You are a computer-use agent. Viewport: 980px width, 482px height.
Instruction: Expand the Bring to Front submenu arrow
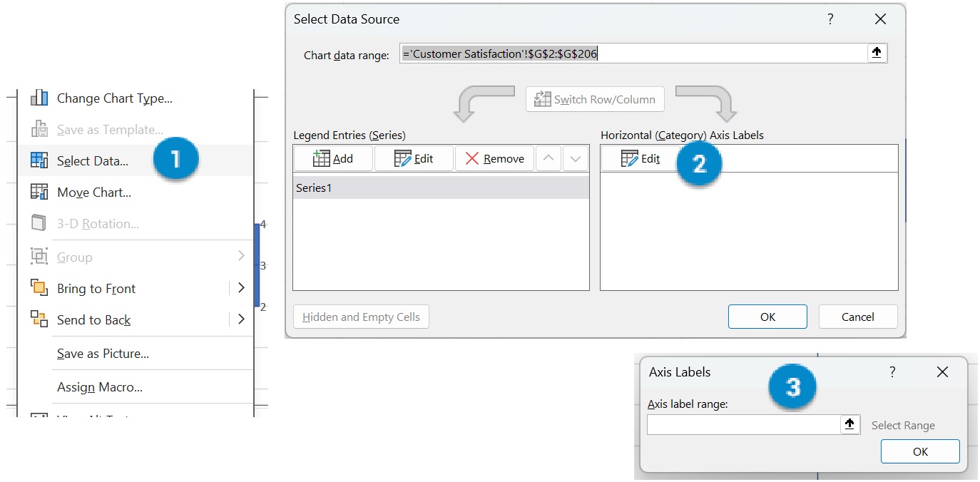tap(241, 288)
